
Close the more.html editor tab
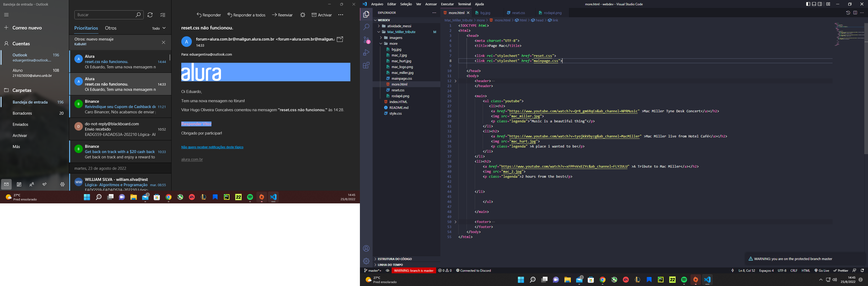tap(468, 13)
